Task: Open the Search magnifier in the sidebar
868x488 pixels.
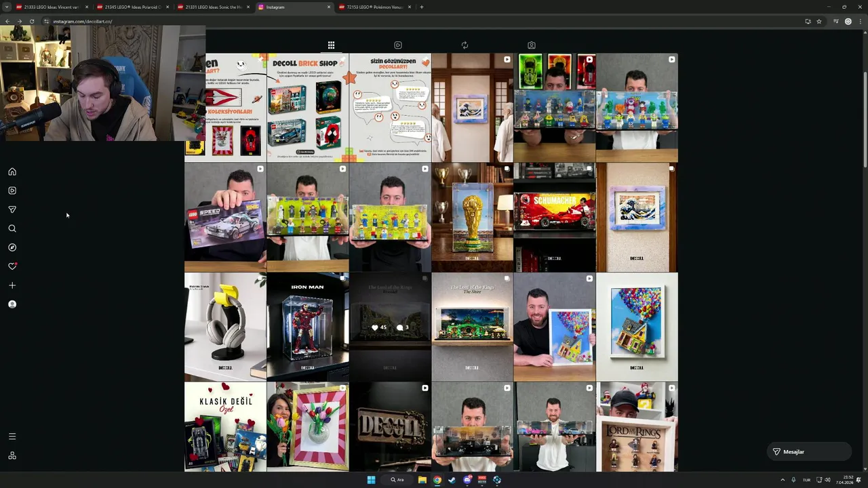Action: 12,228
